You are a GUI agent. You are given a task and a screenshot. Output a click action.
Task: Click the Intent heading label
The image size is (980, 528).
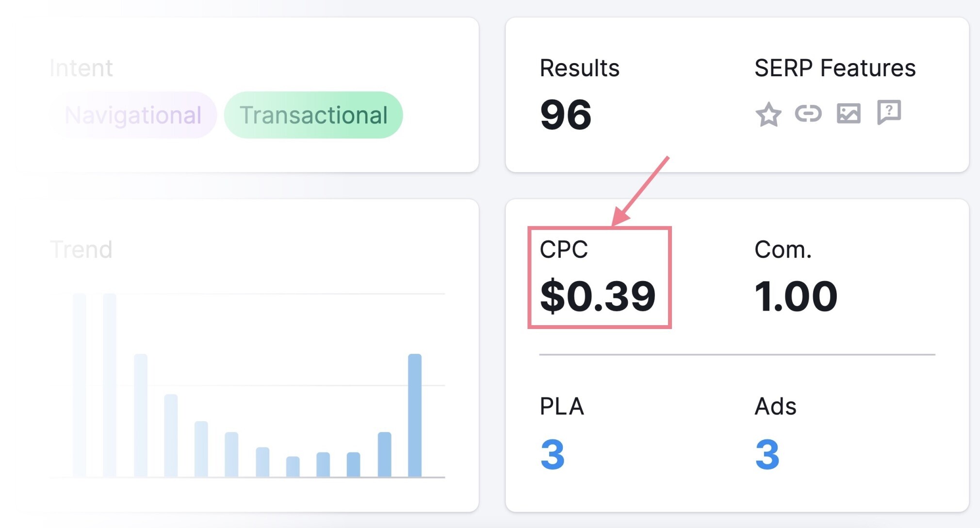[81, 68]
